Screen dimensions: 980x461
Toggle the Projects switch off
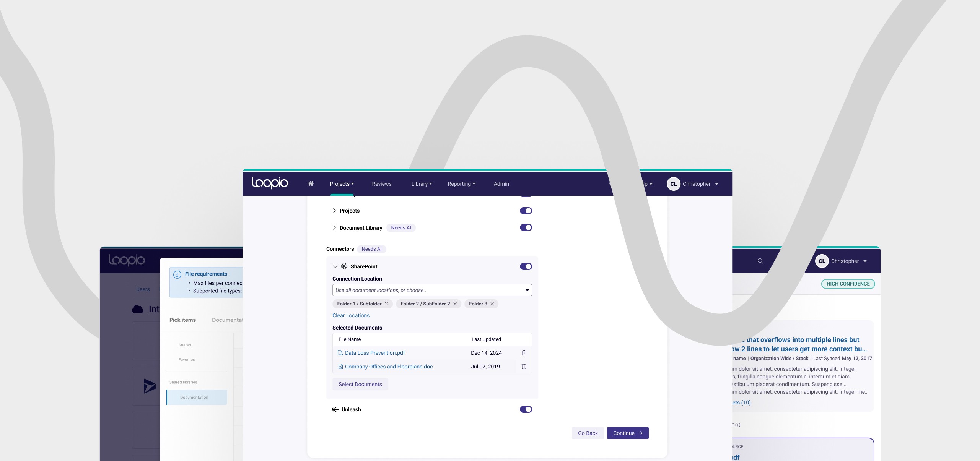pyautogui.click(x=526, y=211)
